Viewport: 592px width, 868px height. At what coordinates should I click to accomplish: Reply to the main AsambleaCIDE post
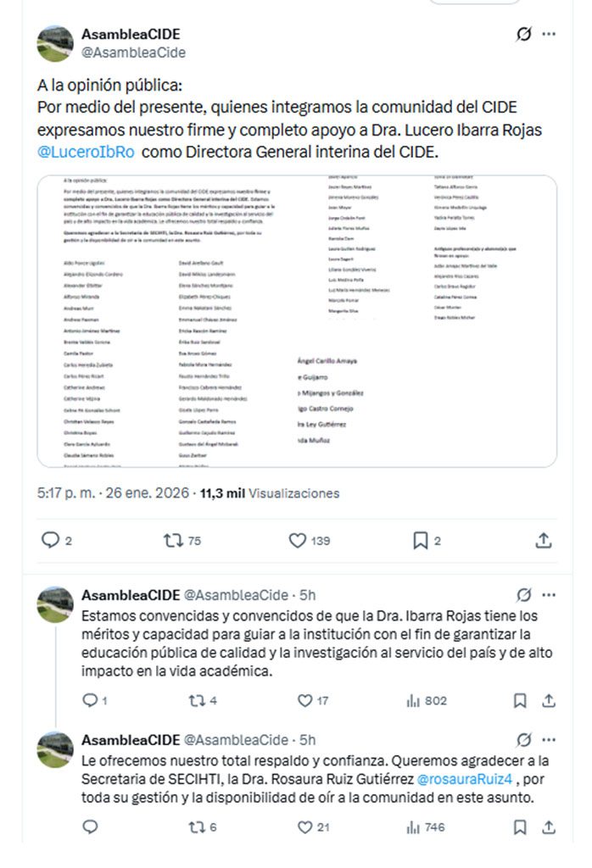pyautogui.click(x=51, y=540)
